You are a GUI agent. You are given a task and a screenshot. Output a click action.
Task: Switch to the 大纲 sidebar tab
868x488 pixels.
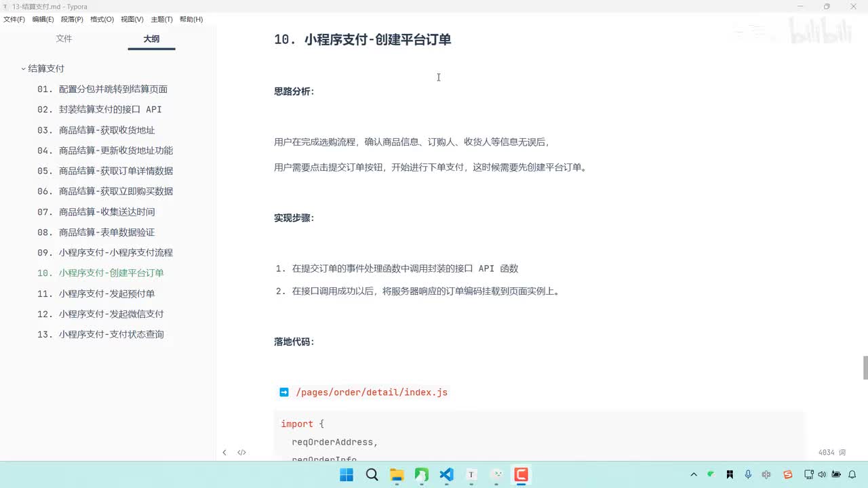point(151,39)
